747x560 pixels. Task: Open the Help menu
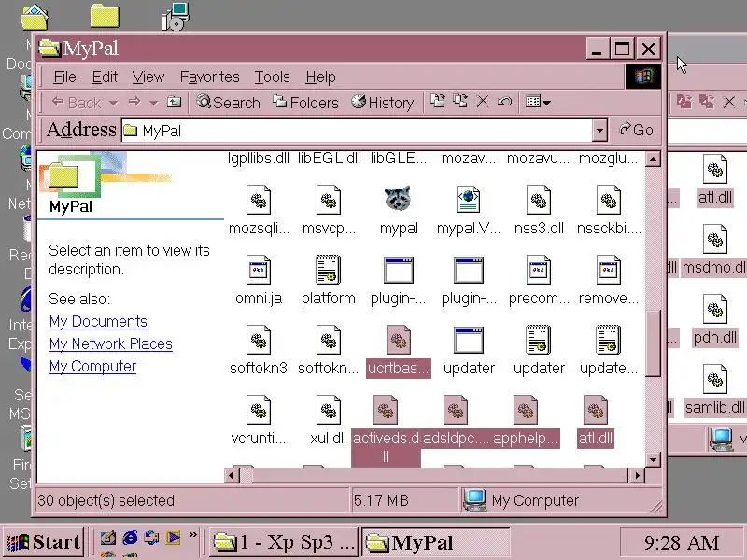(320, 77)
